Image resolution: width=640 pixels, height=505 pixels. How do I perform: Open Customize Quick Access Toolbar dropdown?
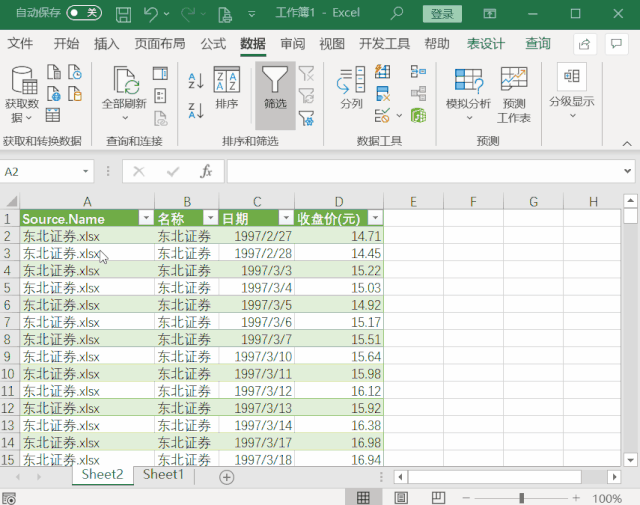click(x=252, y=14)
